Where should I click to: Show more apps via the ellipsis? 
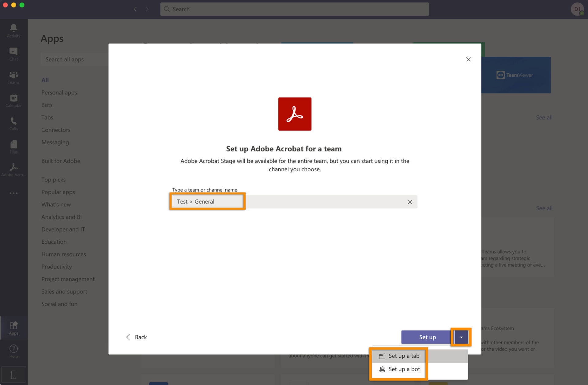click(13, 193)
